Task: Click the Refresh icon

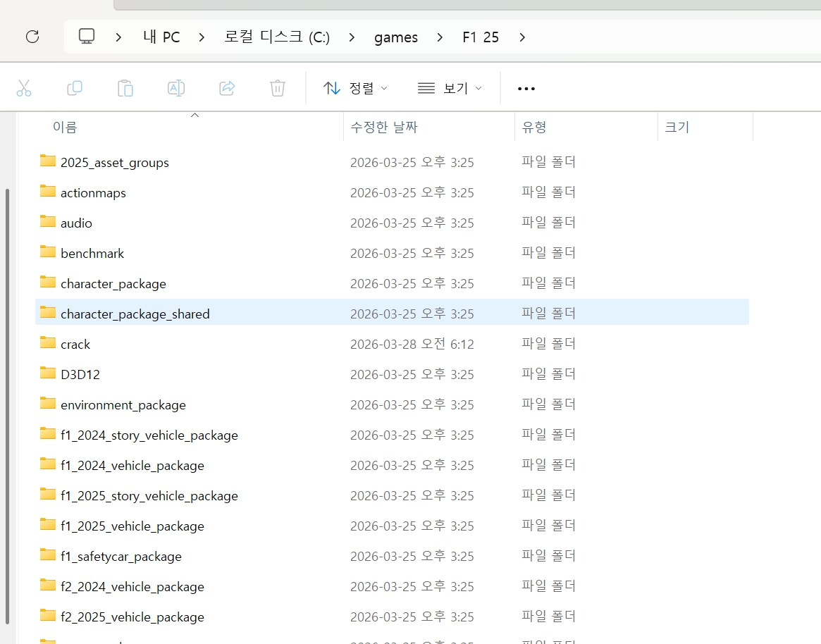Action: (32, 37)
